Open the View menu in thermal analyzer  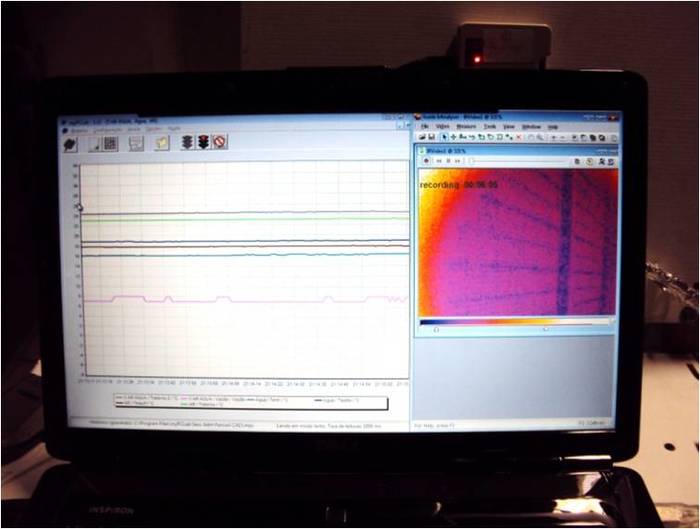[509, 127]
